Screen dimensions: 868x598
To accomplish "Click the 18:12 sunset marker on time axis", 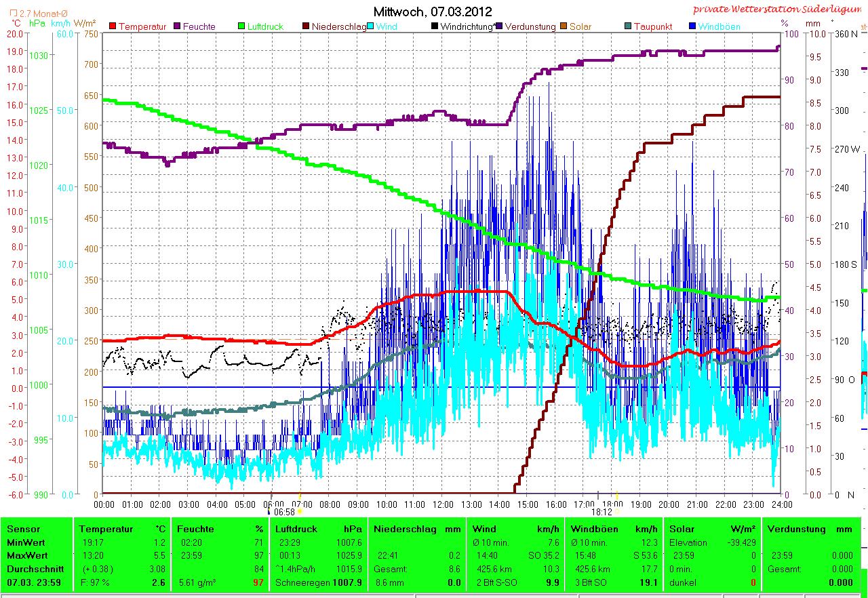I will coord(601,512).
